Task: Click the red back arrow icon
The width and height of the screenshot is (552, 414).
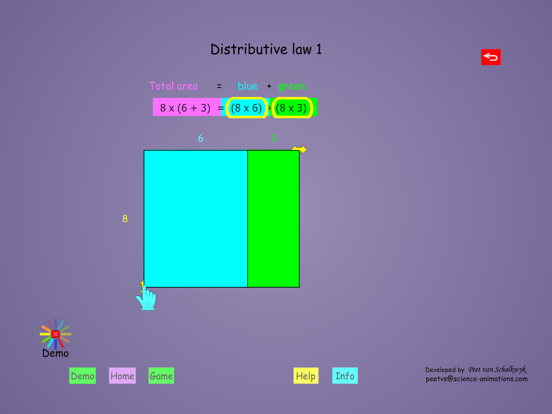Action: [x=491, y=57]
